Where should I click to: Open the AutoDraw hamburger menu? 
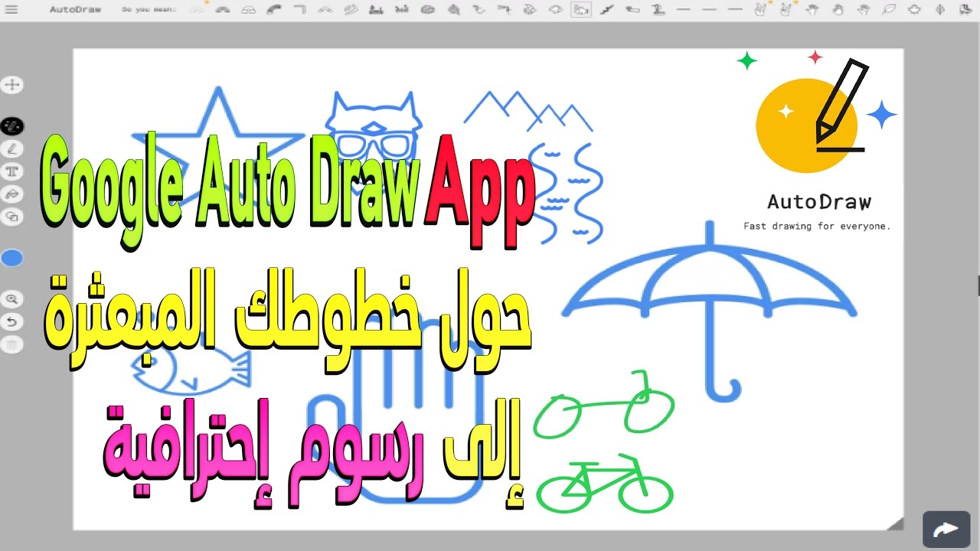(x=11, y=10)
